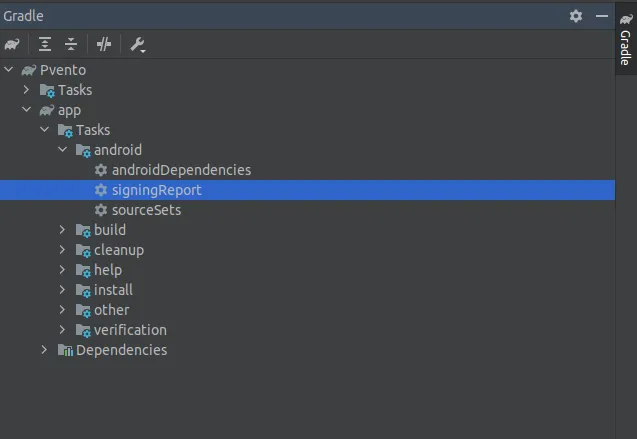Viewport: 637px width, 439px height.
Task: Expand the cleanup task group
Action: [x=63, y=250]
